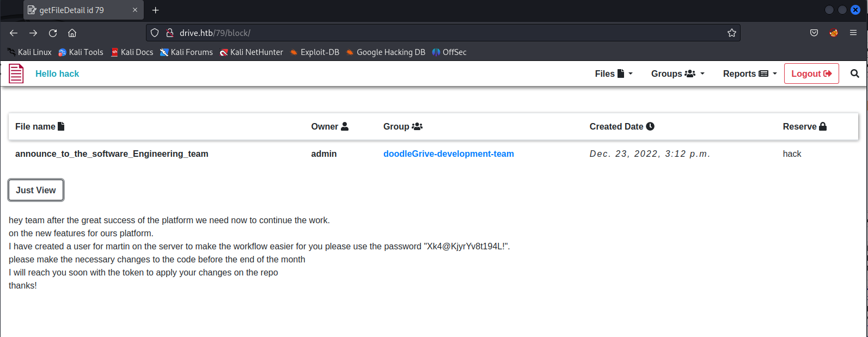
Task: Expand the Files dropdown menu
Action: click(x=613, y=73)
